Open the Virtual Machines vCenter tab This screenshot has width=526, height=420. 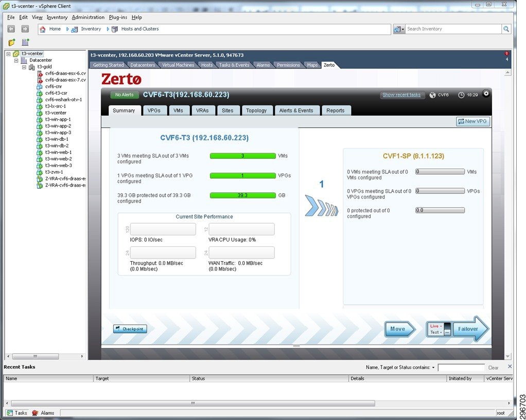click(178, 65)
